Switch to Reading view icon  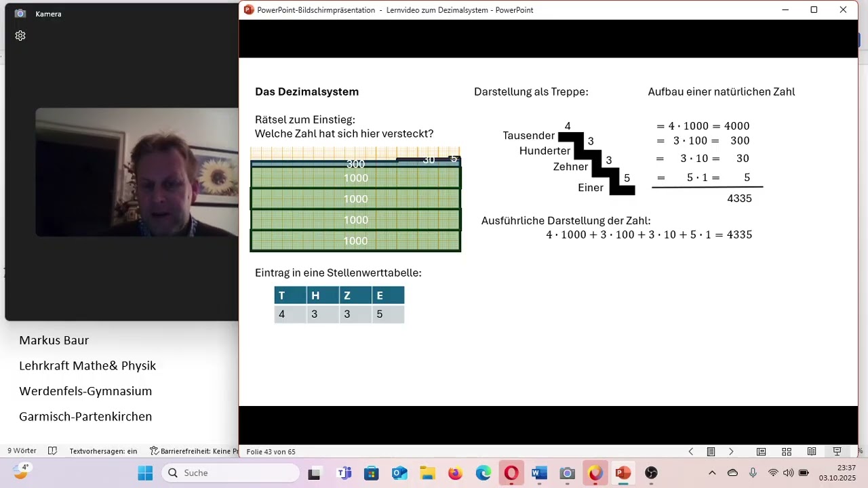pos(812,451)
